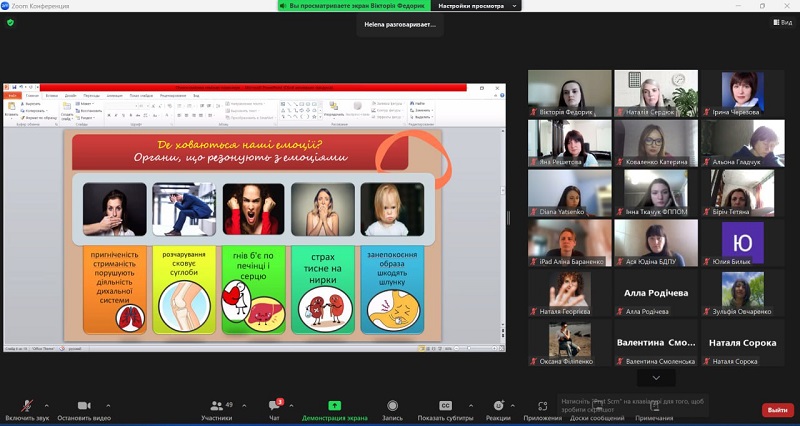Open the Участники participants panel
Image resolution: width=800 pixels, height=426 pixels.
216,405
